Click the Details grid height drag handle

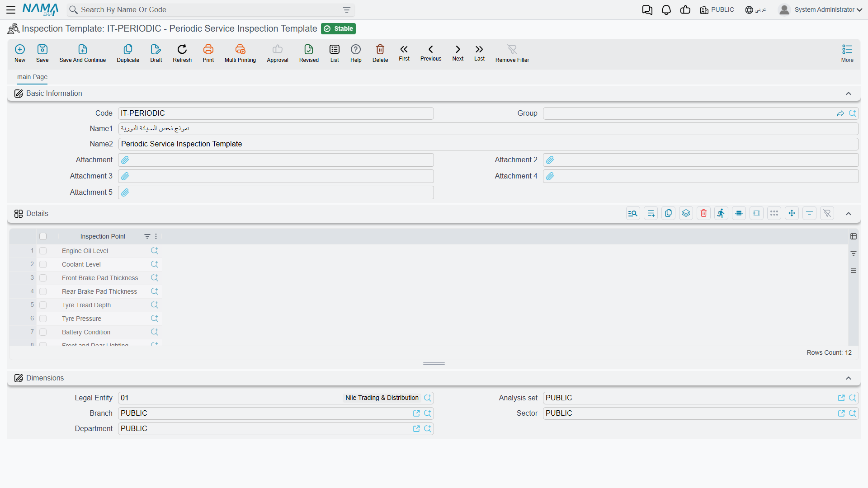(x=434, y=364)
